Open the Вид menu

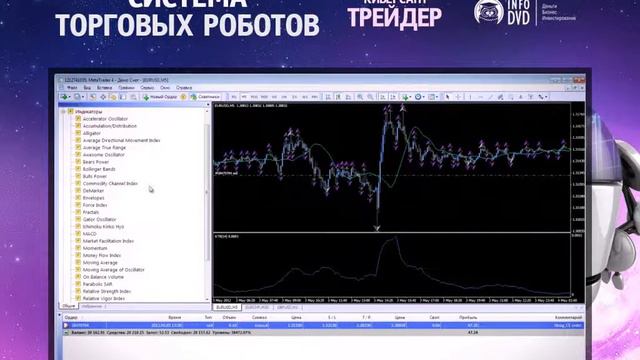[x=87, y=88]
